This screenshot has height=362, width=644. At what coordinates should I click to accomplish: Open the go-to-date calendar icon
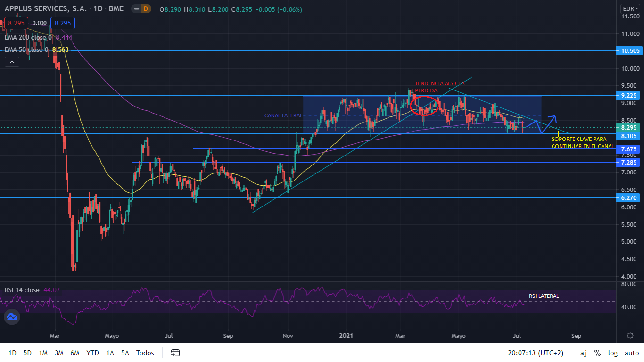(175, 353)
